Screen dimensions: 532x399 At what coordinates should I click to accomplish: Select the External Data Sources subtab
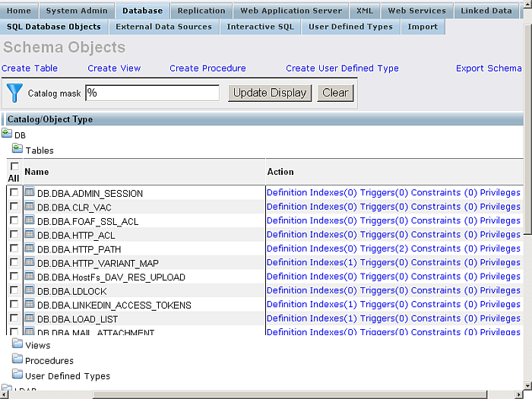click(x=164, y=27)
